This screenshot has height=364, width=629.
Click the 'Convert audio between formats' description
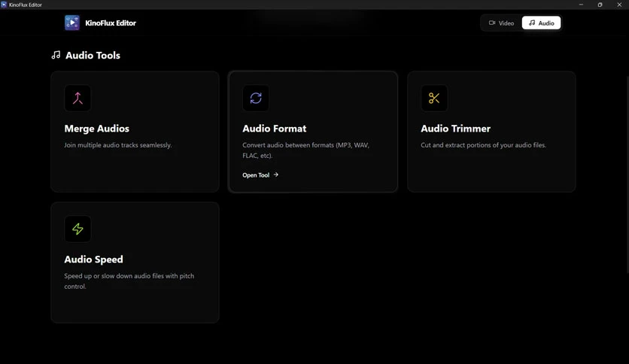click(x=305, y=150)
